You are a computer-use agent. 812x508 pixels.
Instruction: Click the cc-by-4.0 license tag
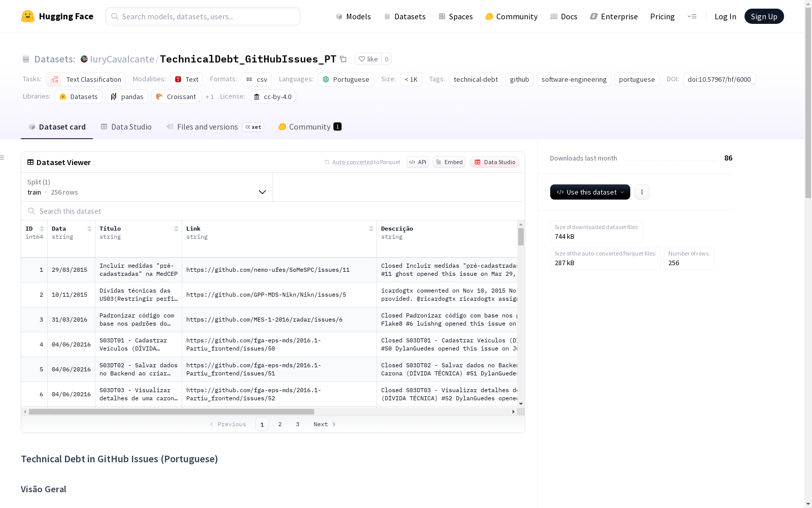click(273, 97)
